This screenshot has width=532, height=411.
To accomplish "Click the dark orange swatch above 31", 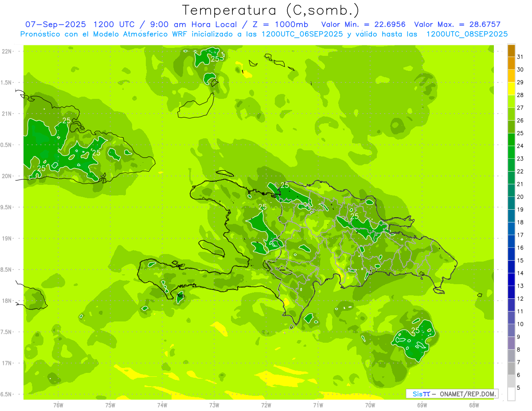I will pos(511,51).
